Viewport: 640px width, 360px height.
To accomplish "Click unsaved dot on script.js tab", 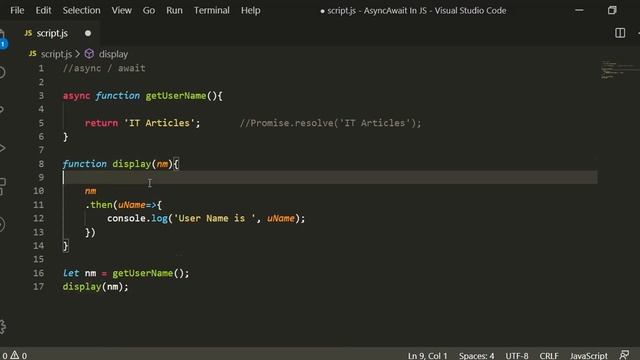I will 88,33.
